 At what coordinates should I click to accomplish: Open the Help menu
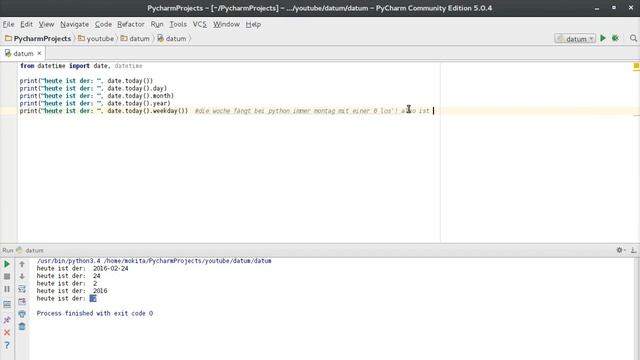click(253, 24)
